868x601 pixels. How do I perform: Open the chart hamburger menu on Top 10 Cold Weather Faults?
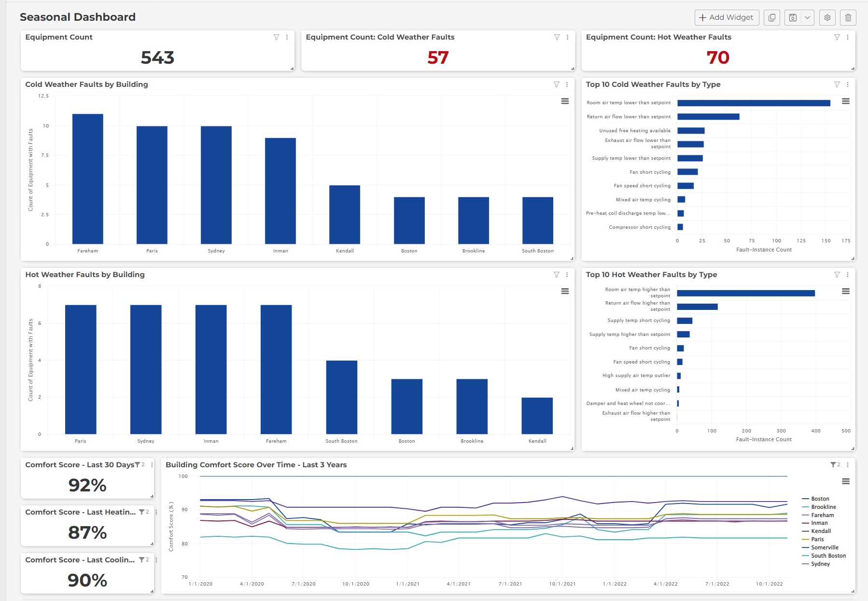pos(845,101)
